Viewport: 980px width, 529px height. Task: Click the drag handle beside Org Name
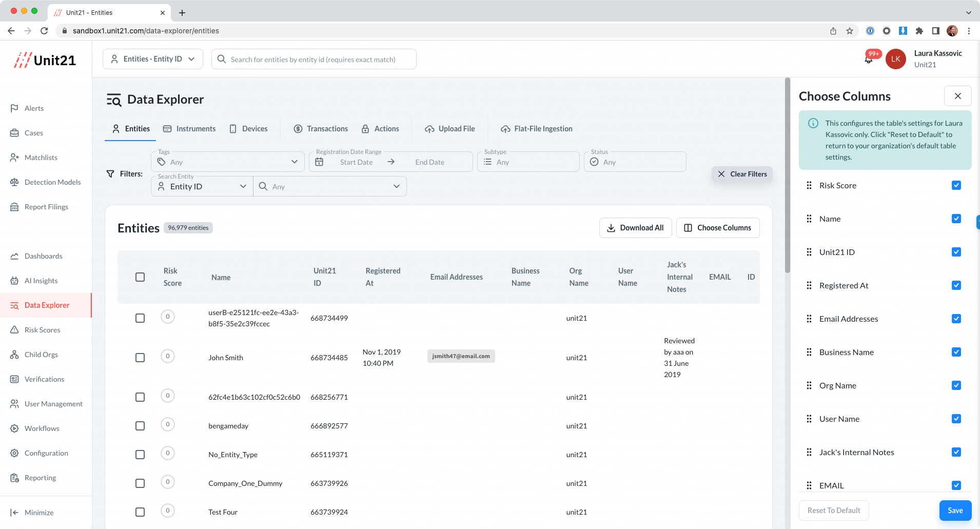tap(809, 385)
